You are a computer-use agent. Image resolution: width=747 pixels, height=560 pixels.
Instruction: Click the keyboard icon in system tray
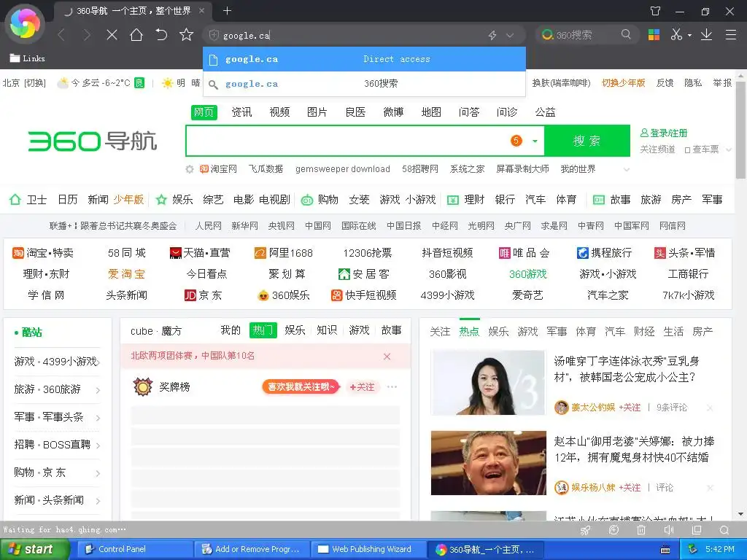click(665, 550)
